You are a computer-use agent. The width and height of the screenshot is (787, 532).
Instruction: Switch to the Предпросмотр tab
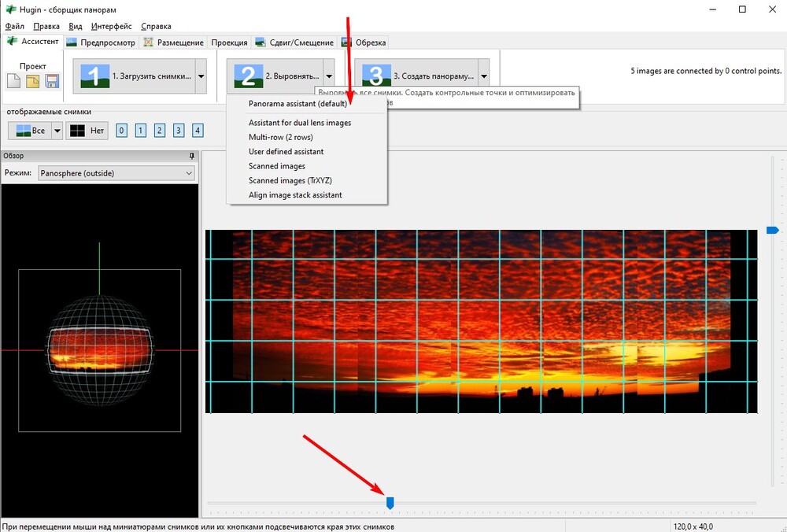tap(102, 42)
